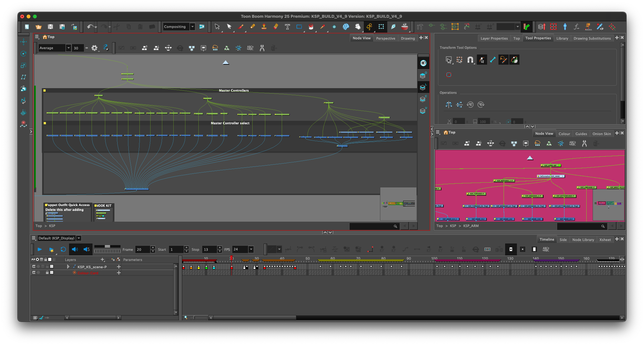
Task: Open the Compositing workspace dropdown
Action: coord(192,27)
